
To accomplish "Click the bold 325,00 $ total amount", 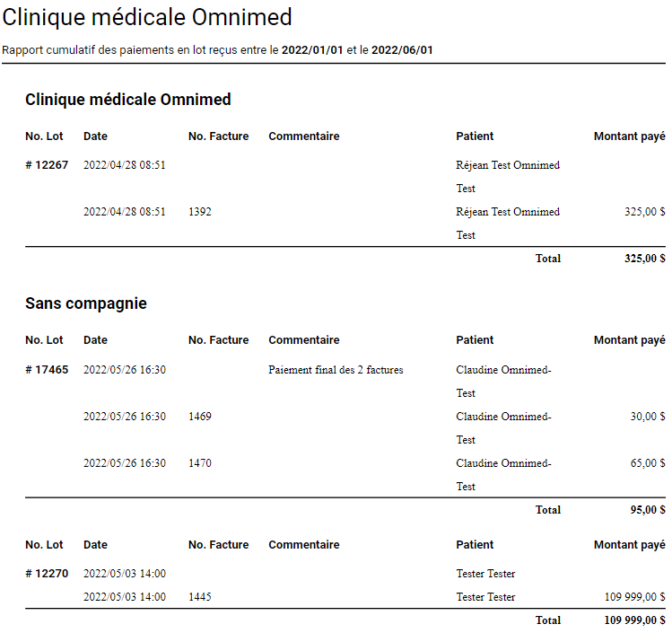I will (x=644, y=259).
